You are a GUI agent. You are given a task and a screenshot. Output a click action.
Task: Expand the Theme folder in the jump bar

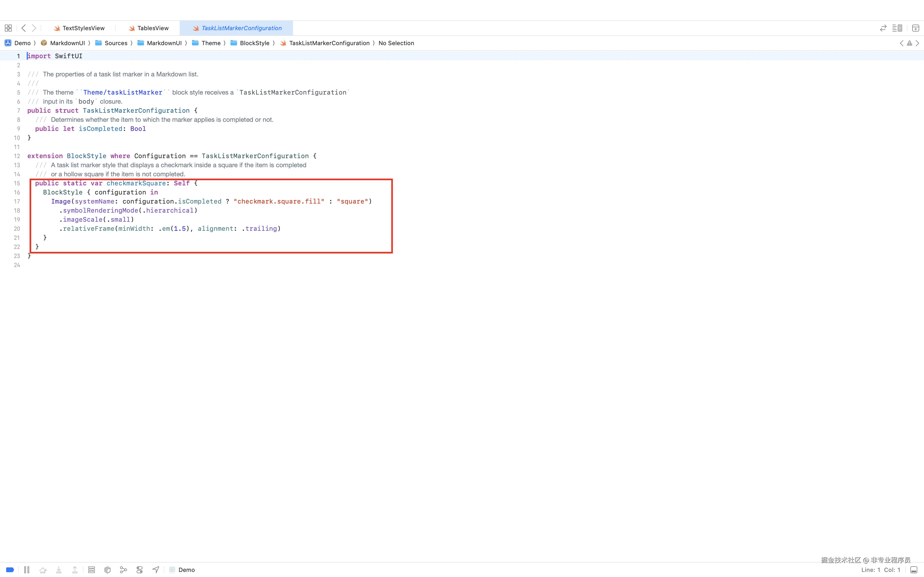[211, 43]
